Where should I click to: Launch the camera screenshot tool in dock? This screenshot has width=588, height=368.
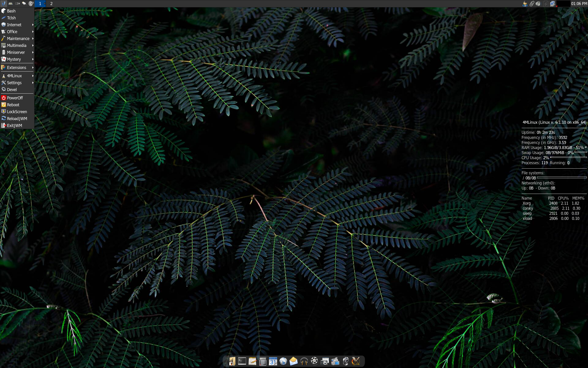(x=325, y=361)
